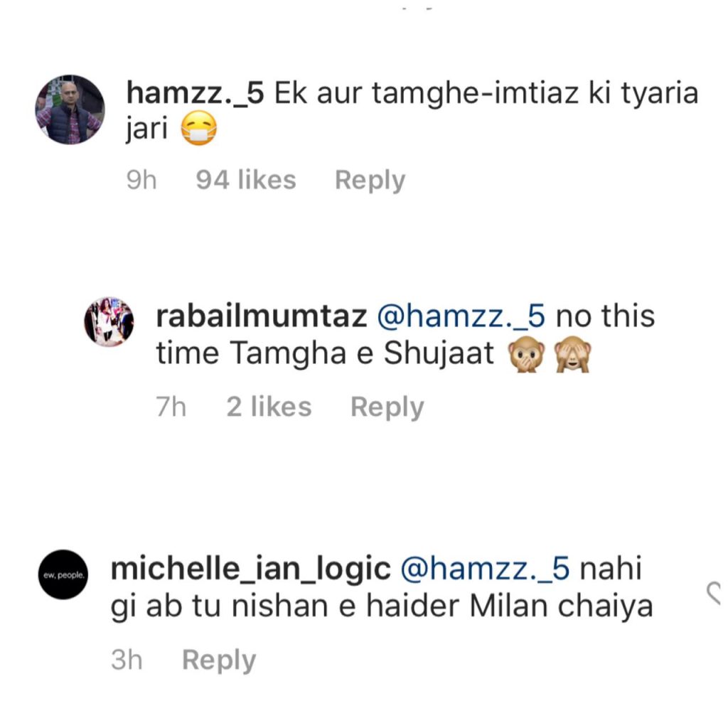Tap the see-no-evil monkey emoji
The image size is (728, 728).
[574, 355]
